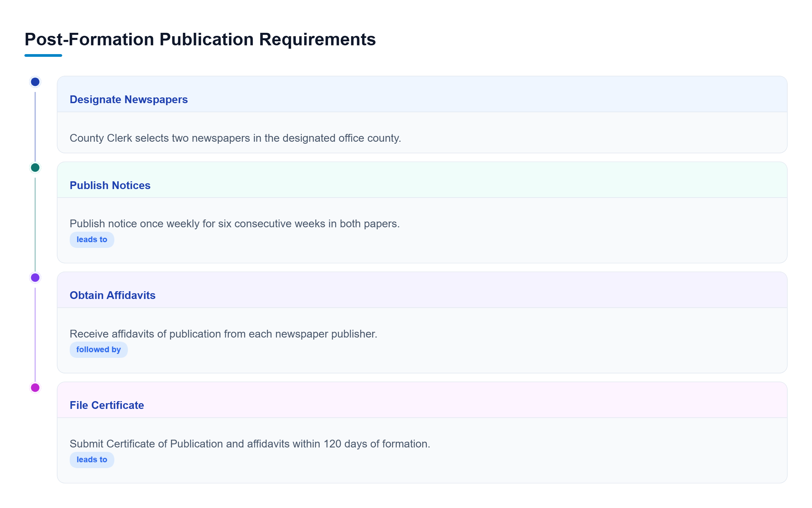Click the 'followed by' badge under Obtain Affidavits

pyautogui.click(x=98, y=350)
